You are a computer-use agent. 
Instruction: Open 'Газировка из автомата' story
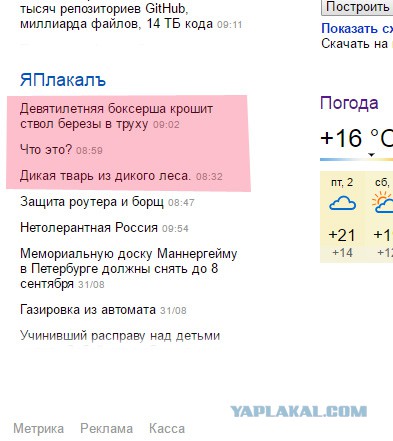88,310
